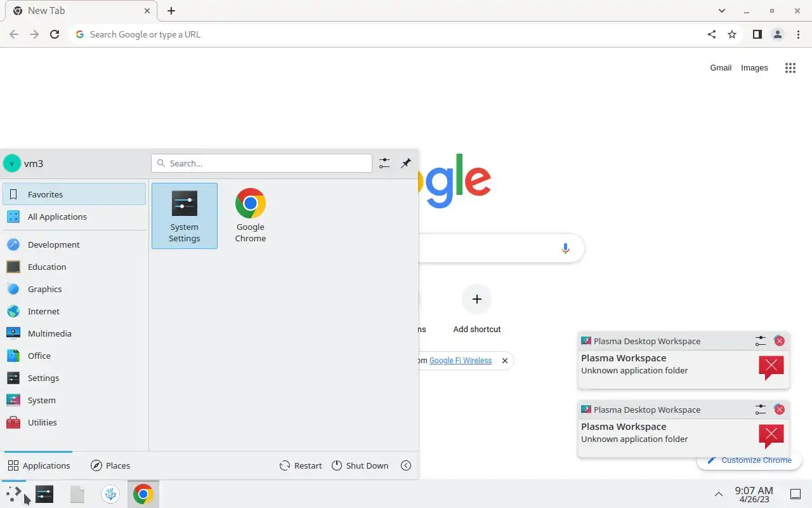Viewport: 812px width, 508px height.
Task: Open the Development category
Action: click(74, 244)
